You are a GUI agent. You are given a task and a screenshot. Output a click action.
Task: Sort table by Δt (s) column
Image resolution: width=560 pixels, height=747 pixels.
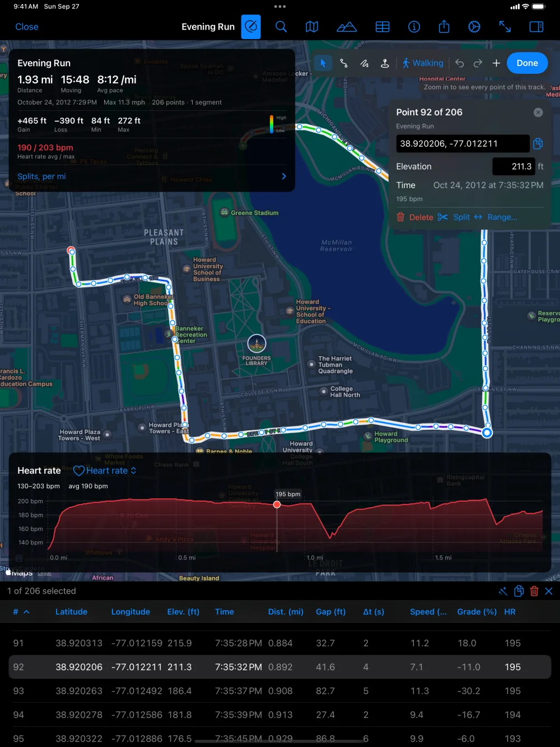(x=374, y=612)
